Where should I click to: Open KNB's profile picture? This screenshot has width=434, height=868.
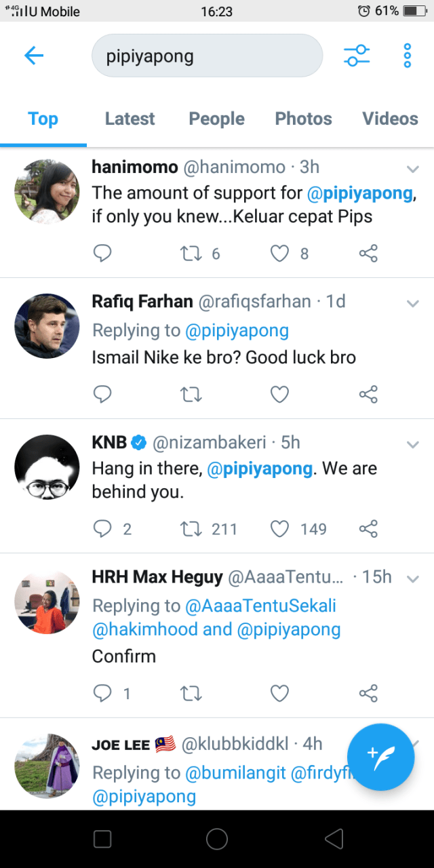click(47, 467)
